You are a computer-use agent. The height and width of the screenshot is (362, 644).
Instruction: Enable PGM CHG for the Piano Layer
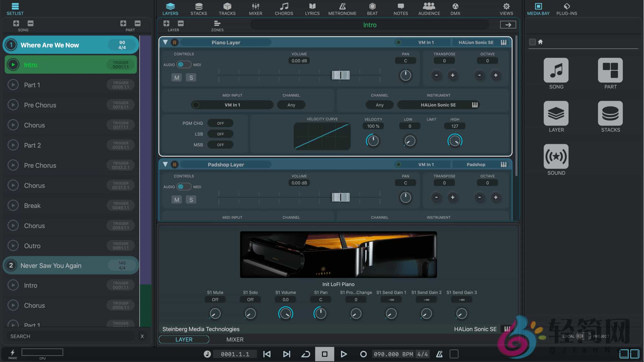tap(220, 123)
